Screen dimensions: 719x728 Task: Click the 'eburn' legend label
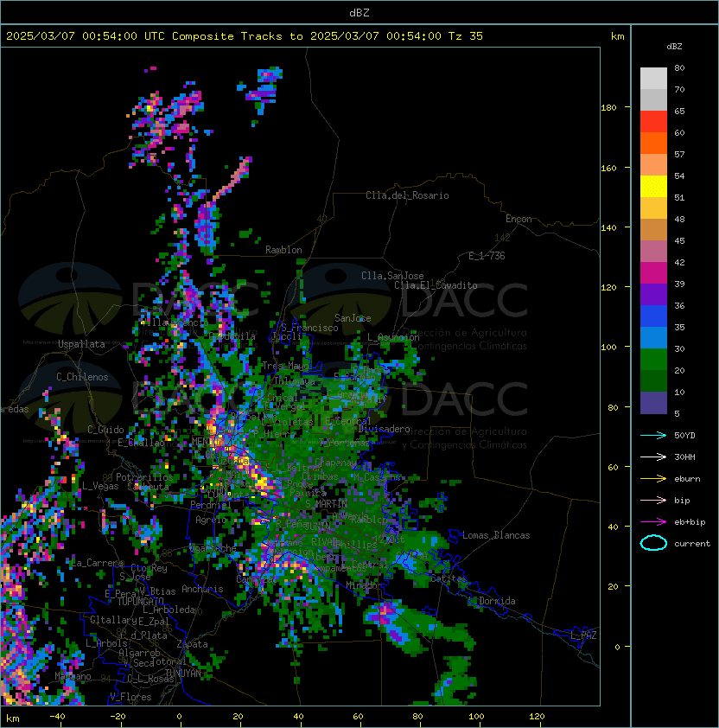tap(687, 479)
